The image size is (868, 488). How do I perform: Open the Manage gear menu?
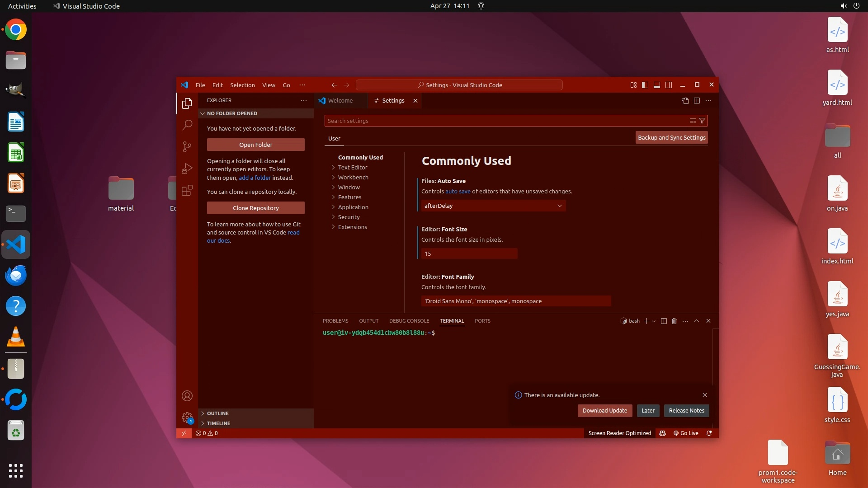[x=187, y=418]
